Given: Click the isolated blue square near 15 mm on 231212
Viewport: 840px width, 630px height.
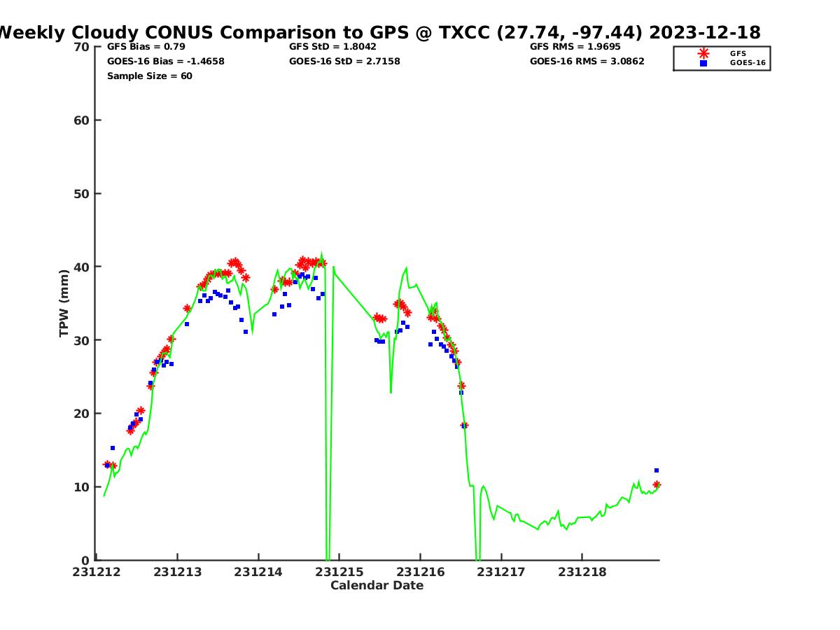Looking at the screenshot, I should [113, 448].
